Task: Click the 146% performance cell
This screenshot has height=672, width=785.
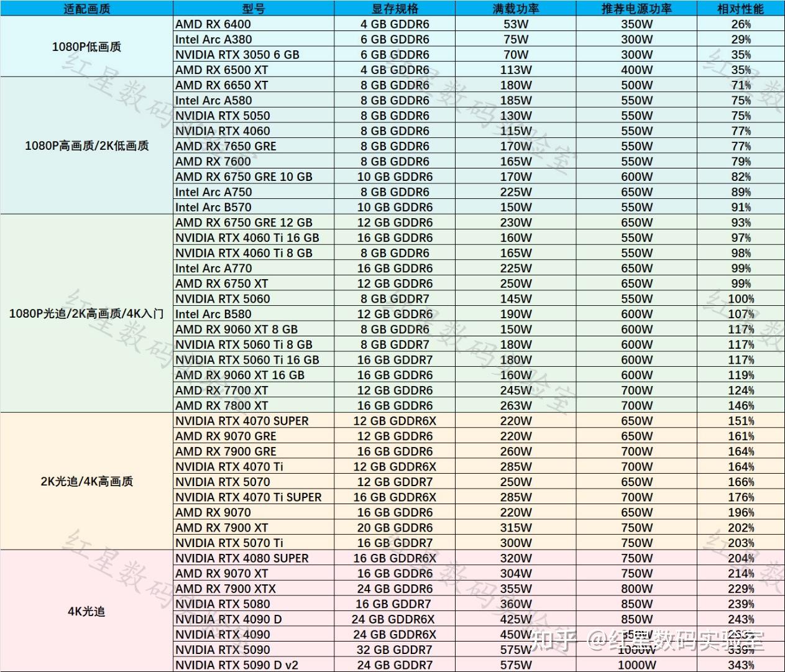Action: (740, 405)
